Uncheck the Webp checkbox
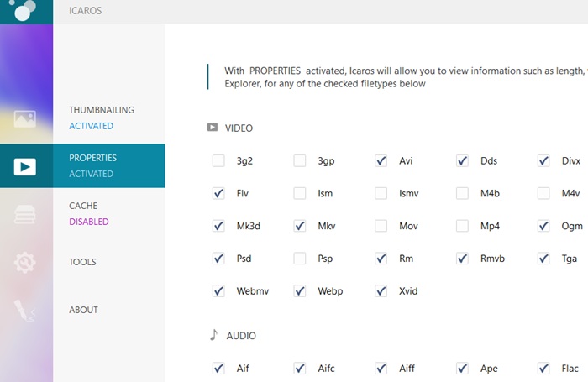 300,291
